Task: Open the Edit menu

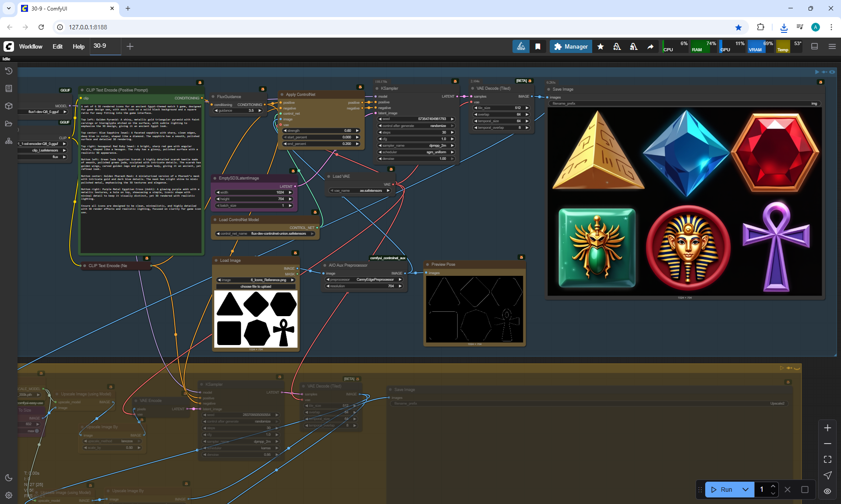Action: click(x=57, y=46)
